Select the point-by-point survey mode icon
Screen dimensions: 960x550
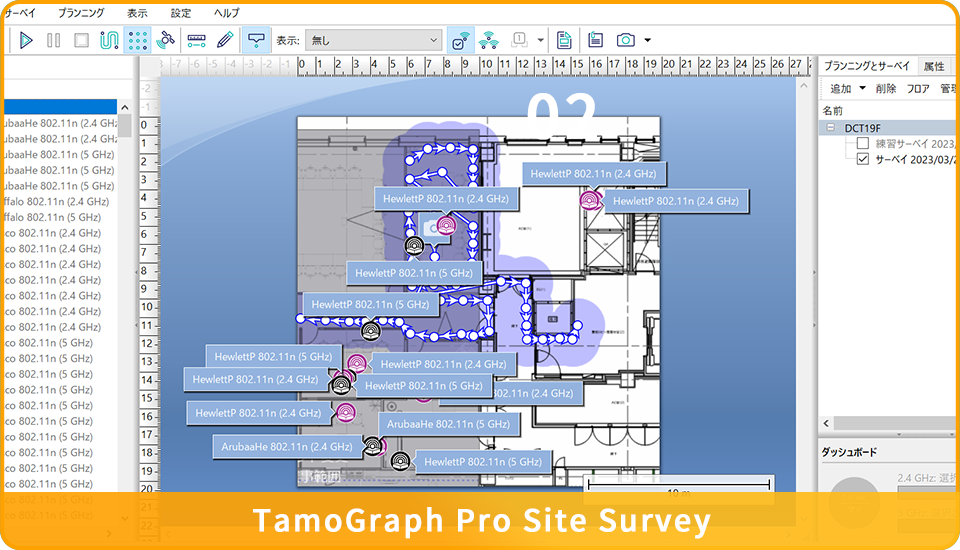[x=138, y=40]
